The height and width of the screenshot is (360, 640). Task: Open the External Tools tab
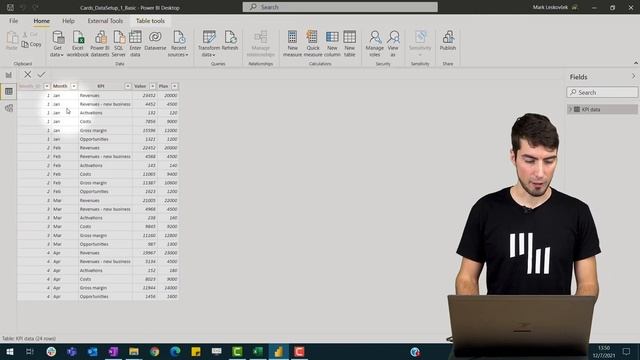point(105,21)
